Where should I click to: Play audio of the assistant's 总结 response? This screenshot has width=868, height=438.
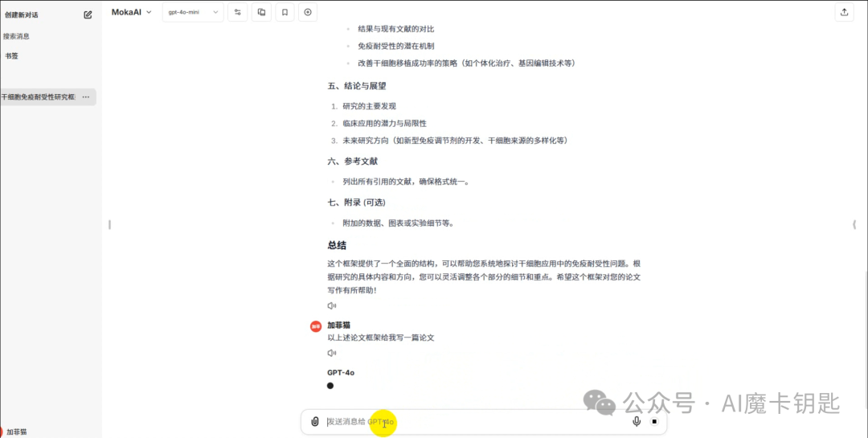pyautogui.click(x=332, y=305)
